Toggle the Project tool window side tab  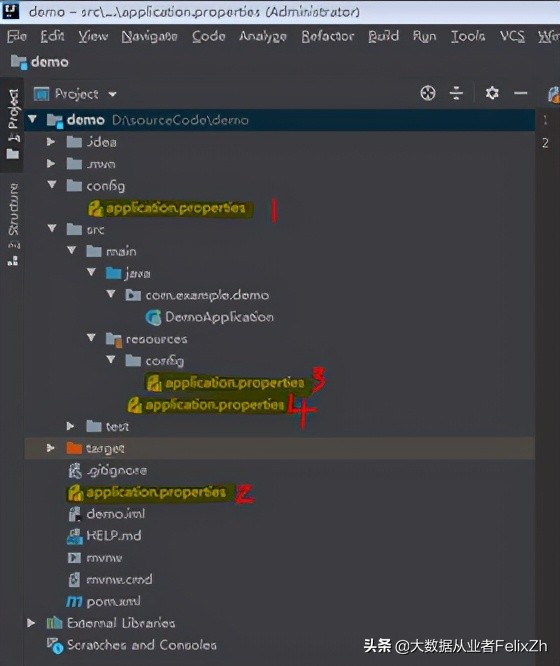pos(13,124)
